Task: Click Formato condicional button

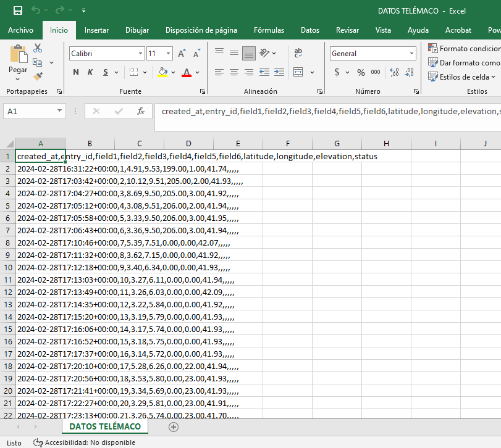Action: click(x=465, y=49)
